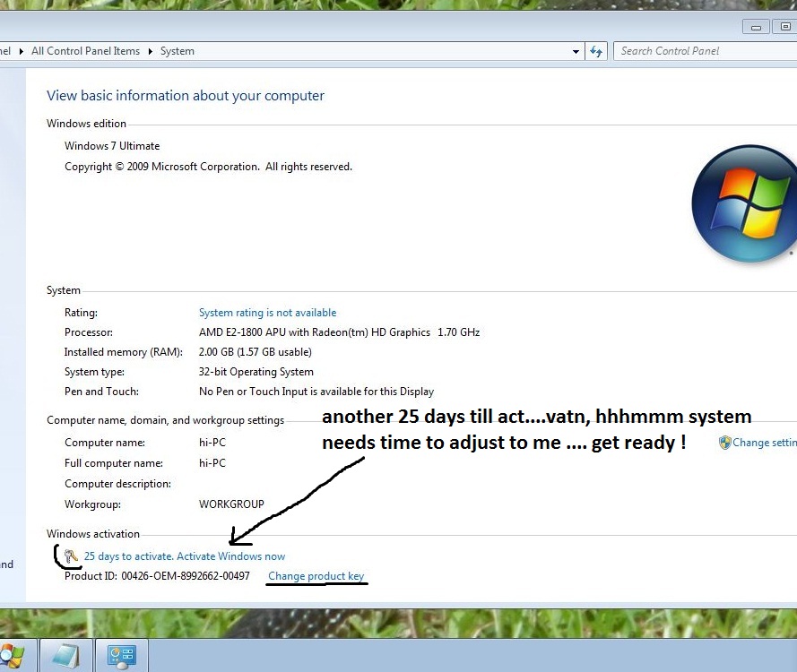Click the Search Control Panel field
The image size is (797, 672).
click(x=705, y=51)
